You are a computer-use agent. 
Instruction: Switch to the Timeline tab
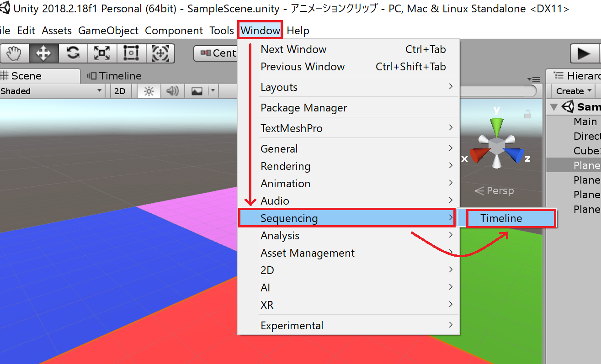115,76
